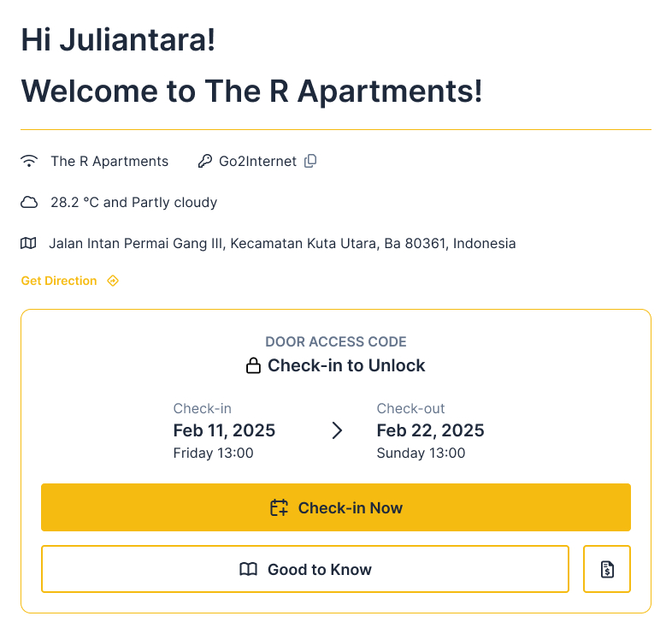
Task: Follow the Get Direction link
Action: point(59,281)
